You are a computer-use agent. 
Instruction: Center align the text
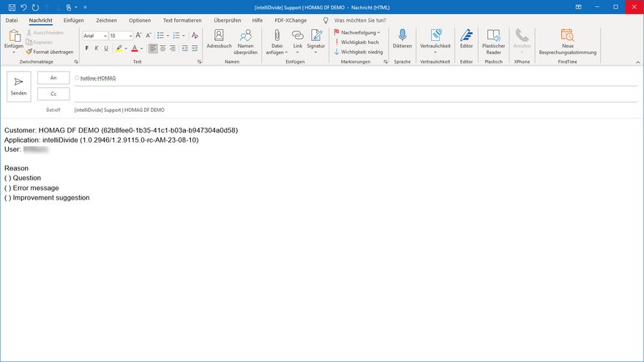tap(163, 48)
